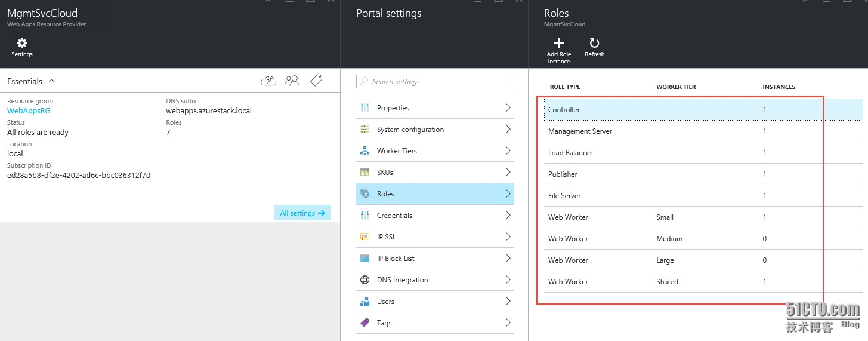The image size is (868, 341).
Task: Select the Management Server role row
Action: pos(703,131)
